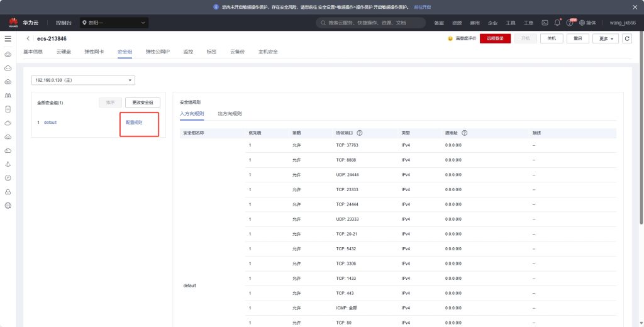Click the TCP: 3306 rule cell
Screen dimensions: 644x327
pos(346,263)
